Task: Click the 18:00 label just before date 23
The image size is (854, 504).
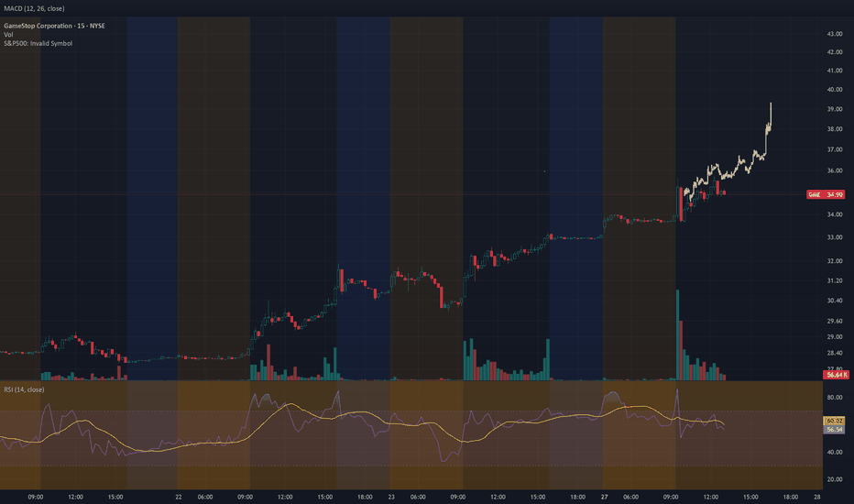Action: (x=365, y=497)
